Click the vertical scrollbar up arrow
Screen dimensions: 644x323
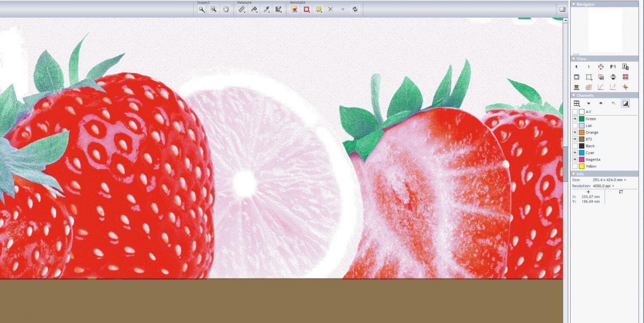(x=565, y=20)
